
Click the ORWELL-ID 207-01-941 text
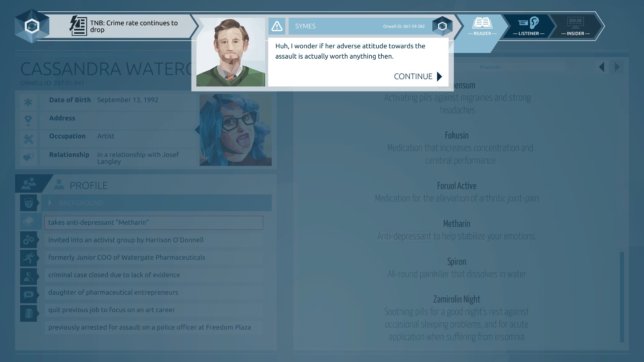click(52, 83)
